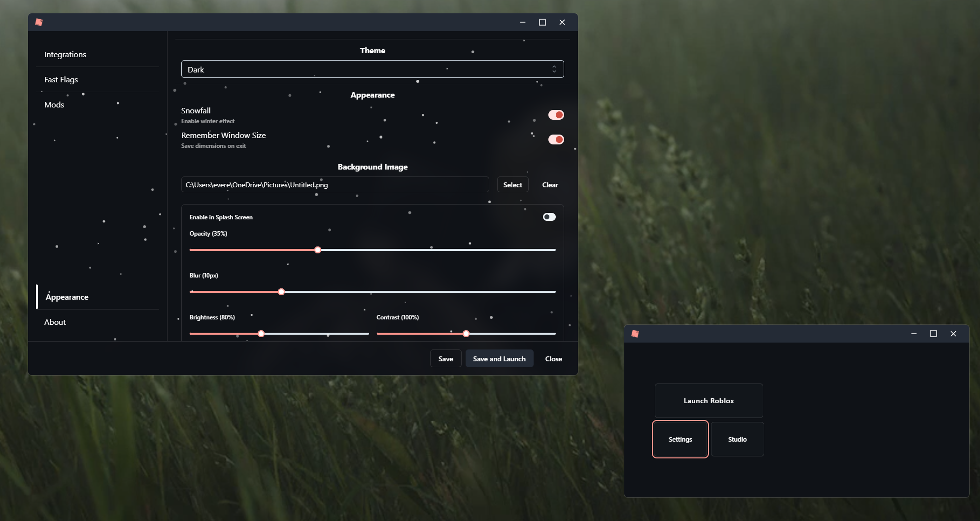Open the Integrations section in the sidebar
Viewport: 980px width, 521px height.
click(98, 54)
